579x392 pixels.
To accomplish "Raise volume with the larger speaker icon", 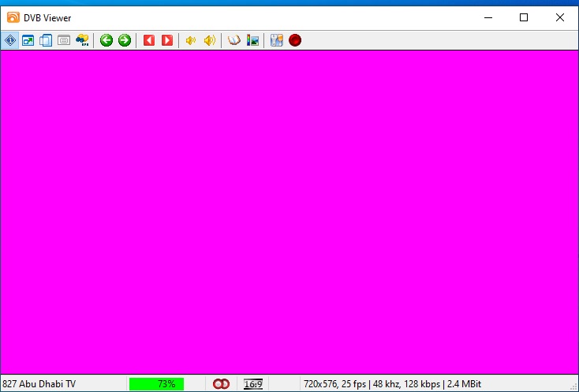I will click(x=209, y=40).
